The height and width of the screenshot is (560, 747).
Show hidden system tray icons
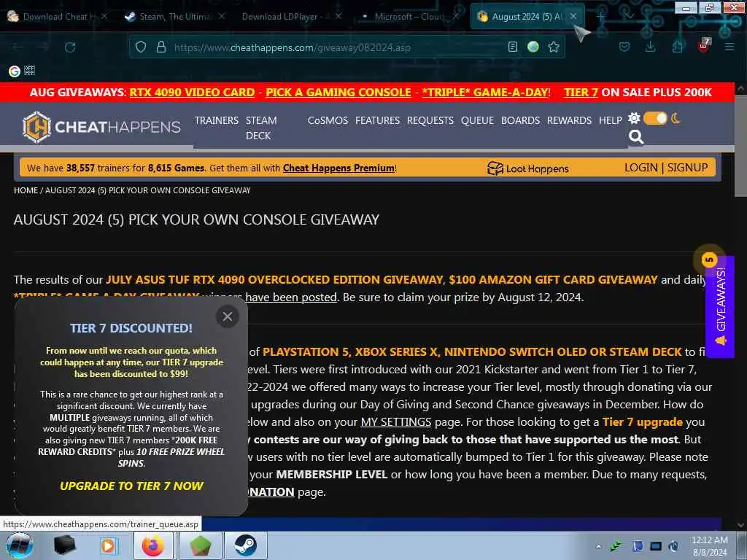click(598, 546)
